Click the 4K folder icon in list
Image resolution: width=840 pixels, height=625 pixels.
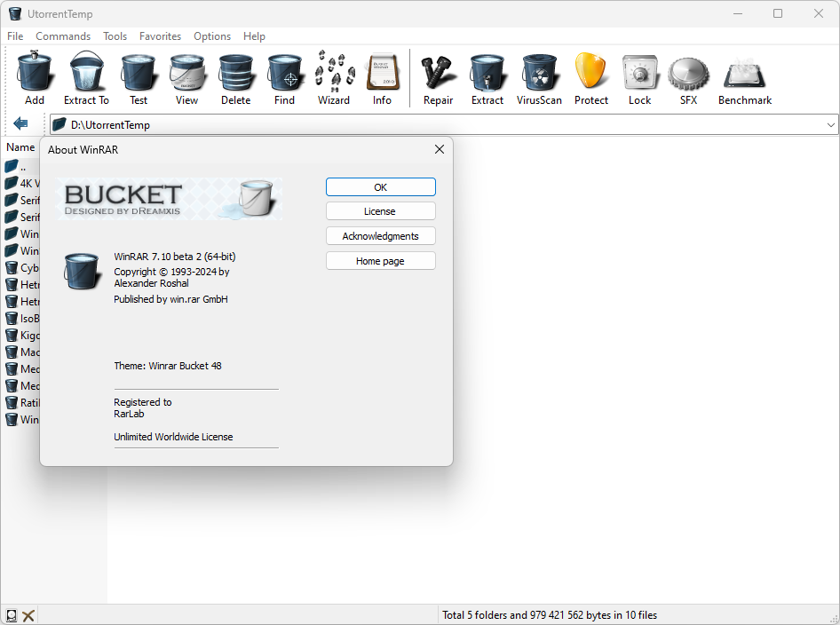click(x=12, y=183)
